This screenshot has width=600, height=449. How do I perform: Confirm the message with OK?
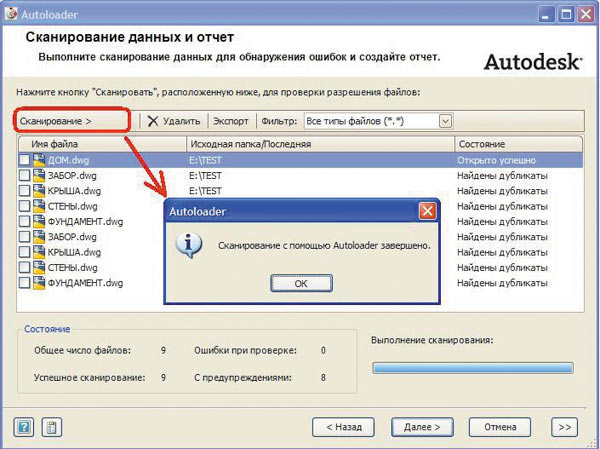click(x=301, y=283)
